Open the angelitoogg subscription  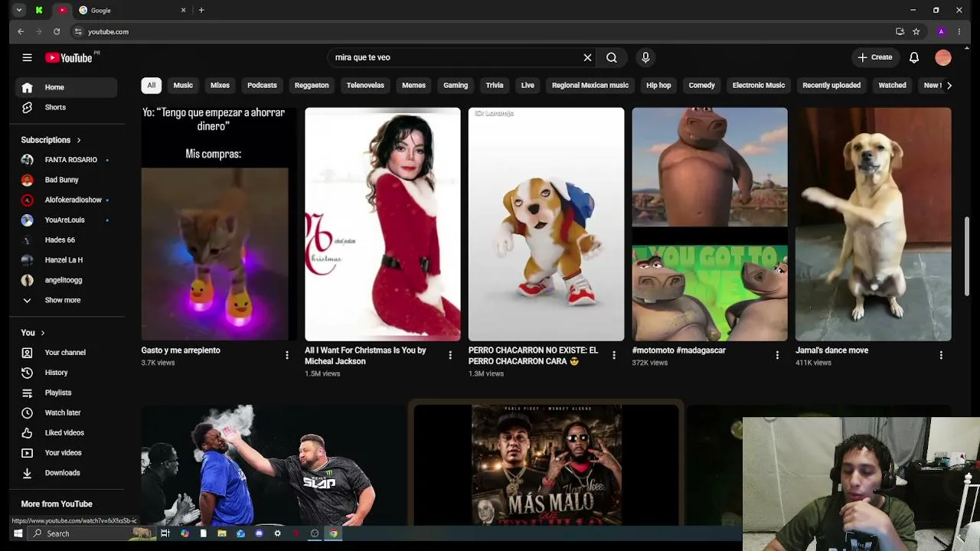click(67, 280)
